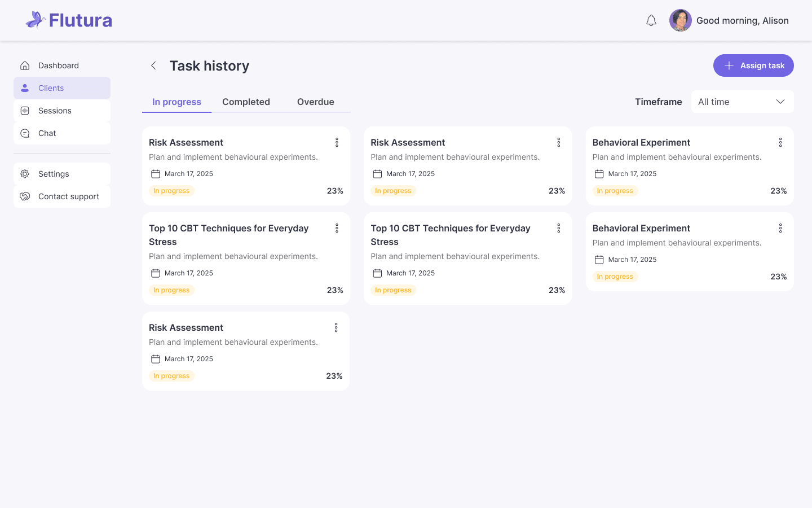This screenshot has width=812, height=508.
Task: Open the three-dot menu on the upper Behavioral Experiment card
Action: [780, 142]
